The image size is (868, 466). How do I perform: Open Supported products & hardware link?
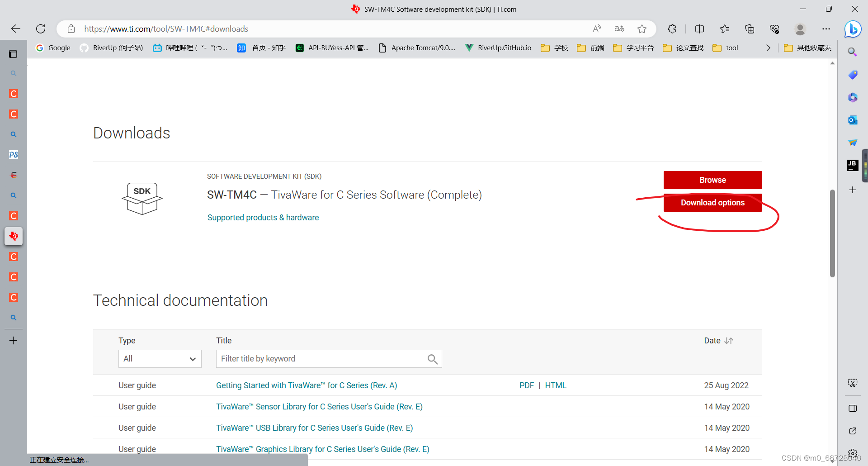point(263,218)
